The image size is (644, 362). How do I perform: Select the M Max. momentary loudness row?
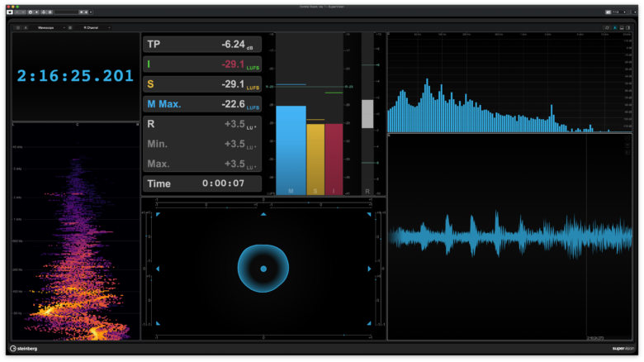click(201, 104)
